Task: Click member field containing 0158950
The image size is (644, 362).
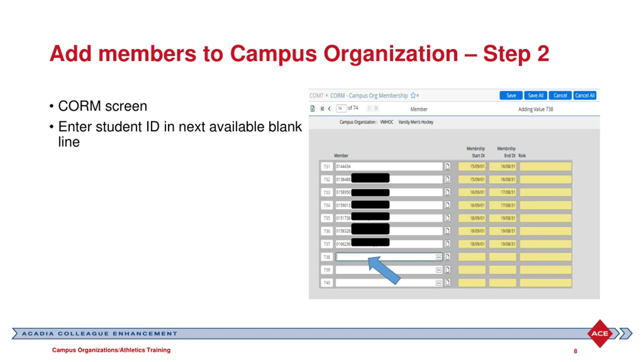Action: pyautogui.click(x=389, y=192)
